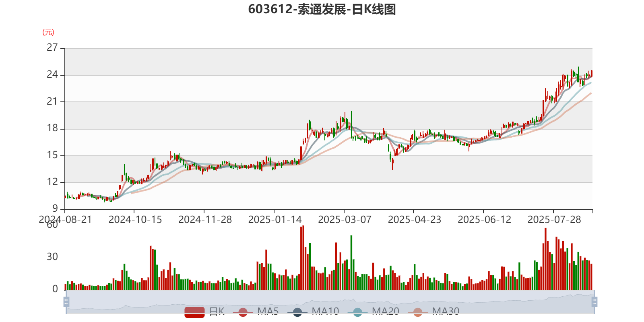Click the 2025-04-23 date axis label
This screenshot has height=322, width=644.
[x=415, y=220]
